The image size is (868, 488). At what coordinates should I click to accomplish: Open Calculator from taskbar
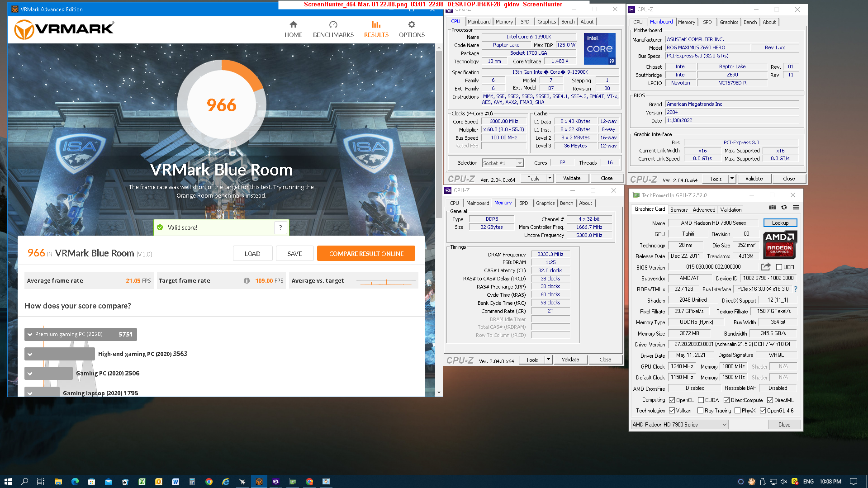point(192,481)
